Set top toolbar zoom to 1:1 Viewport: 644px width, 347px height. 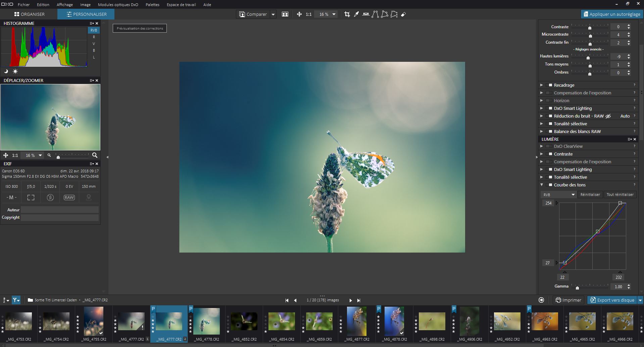tap(309, 14)
